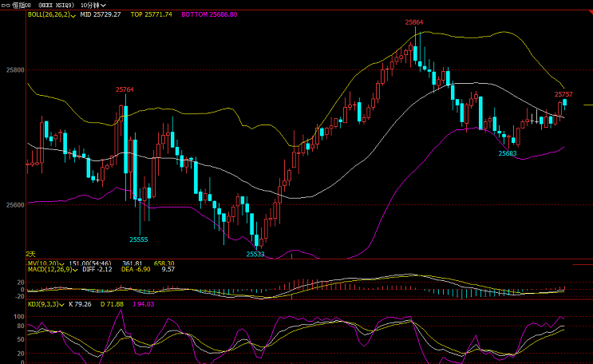Click the 25764 peak price label
Image resolution: width=593 pixels, height=364 pixels.
pos(125,89)
